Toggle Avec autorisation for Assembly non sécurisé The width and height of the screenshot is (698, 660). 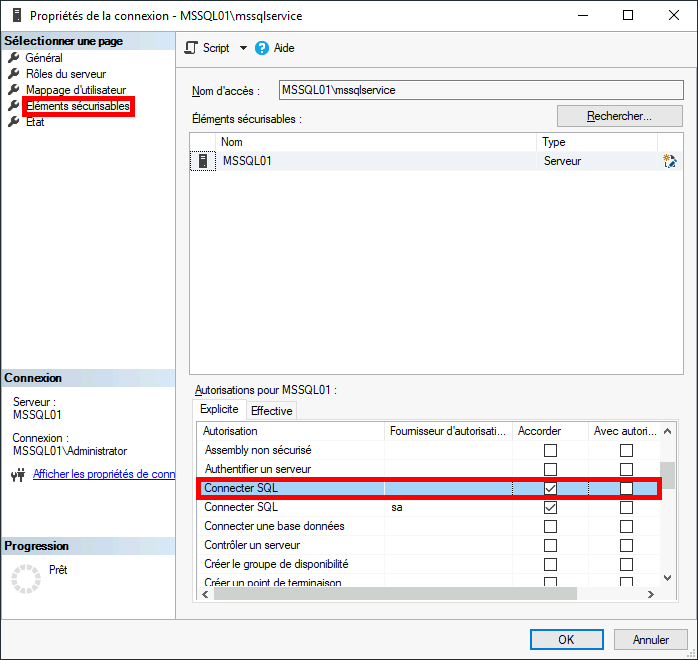[x=626, y=450]
